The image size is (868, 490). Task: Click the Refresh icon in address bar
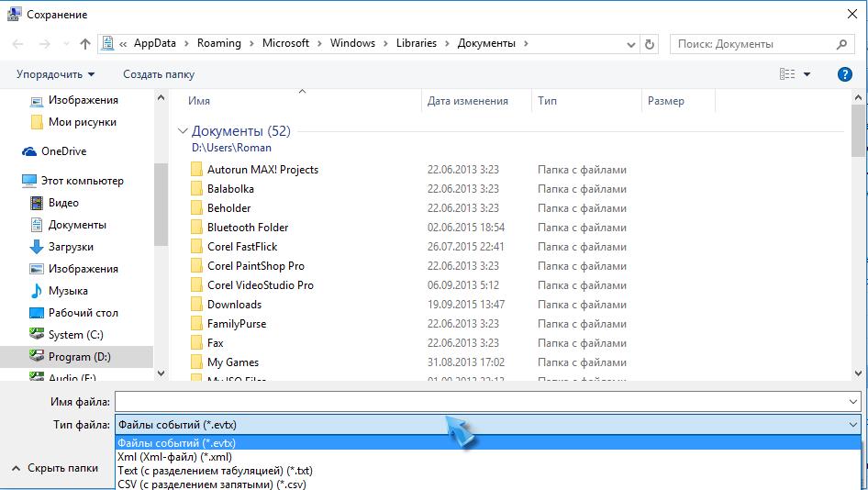pyautogui.click(x=650, y=44)
